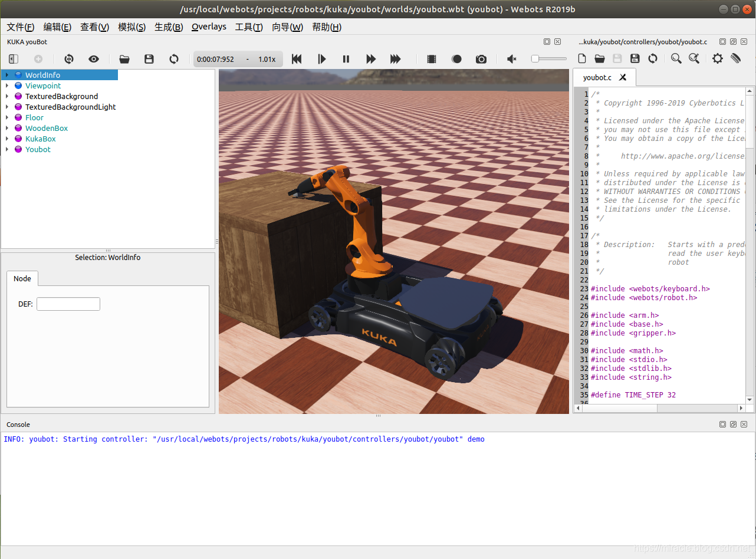756x559 pixels.
Task: Step the simulation one frame
Action: [321, 59]
